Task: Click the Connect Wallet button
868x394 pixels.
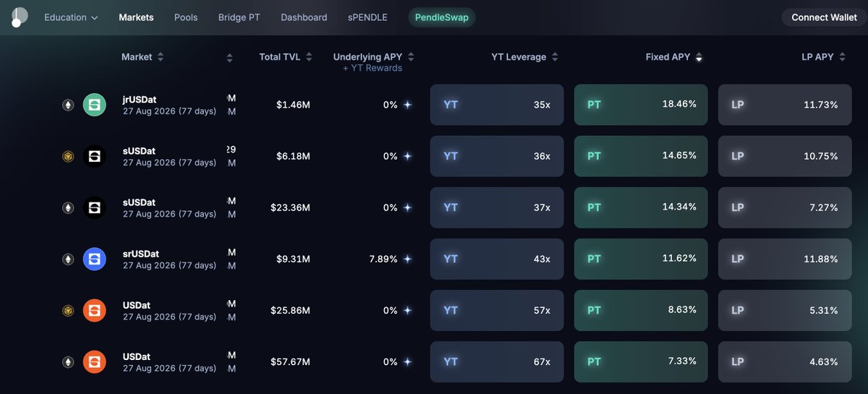Action: 824,17
